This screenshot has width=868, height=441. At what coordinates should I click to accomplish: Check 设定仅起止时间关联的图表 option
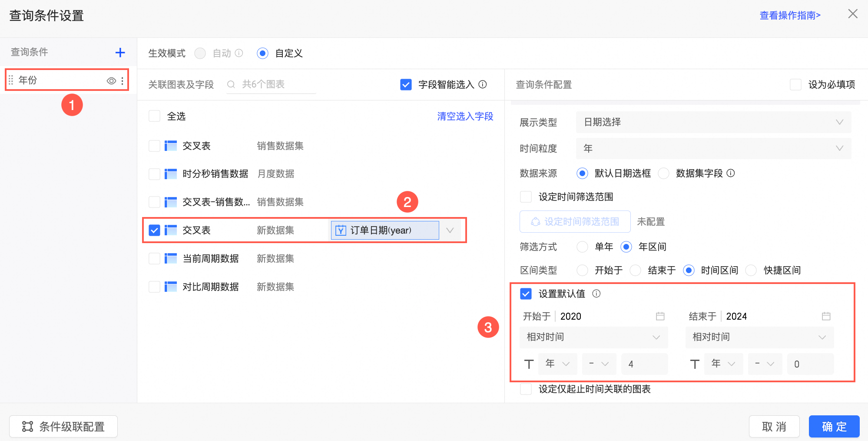point(526,389)
